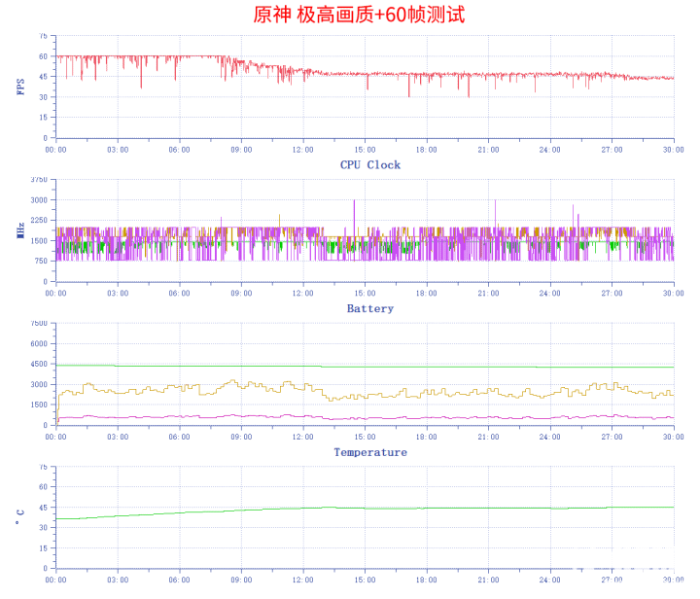
Task: Click the 30 tick on the FPS axis
Action: point(43,97)
